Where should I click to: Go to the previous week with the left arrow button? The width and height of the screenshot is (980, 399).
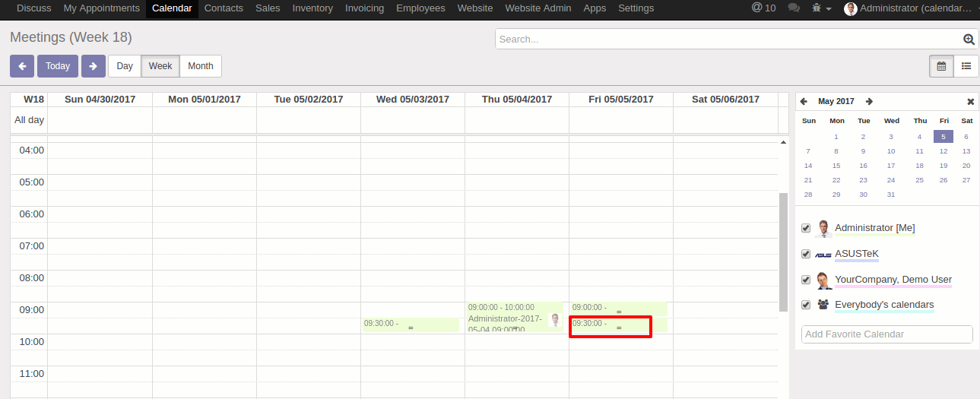coord(22,66)
